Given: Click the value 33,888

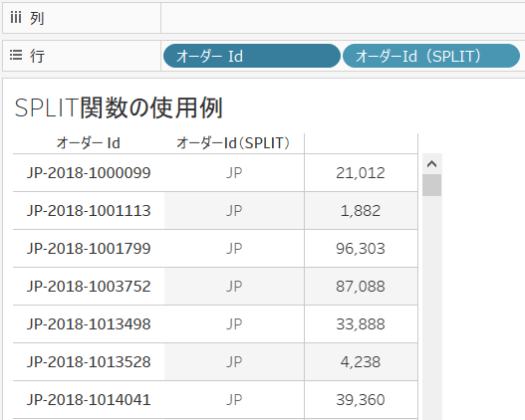Looking at the screenshot, I should click(361, 324).
